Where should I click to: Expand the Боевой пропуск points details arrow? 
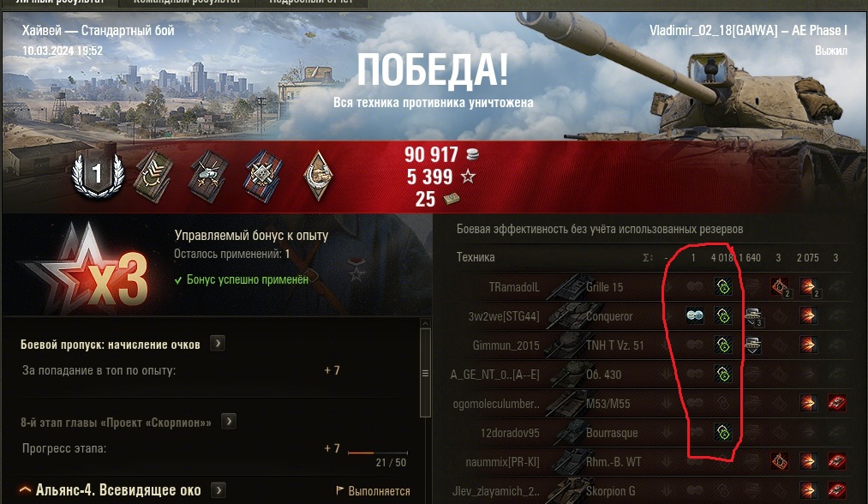point(218,344)
